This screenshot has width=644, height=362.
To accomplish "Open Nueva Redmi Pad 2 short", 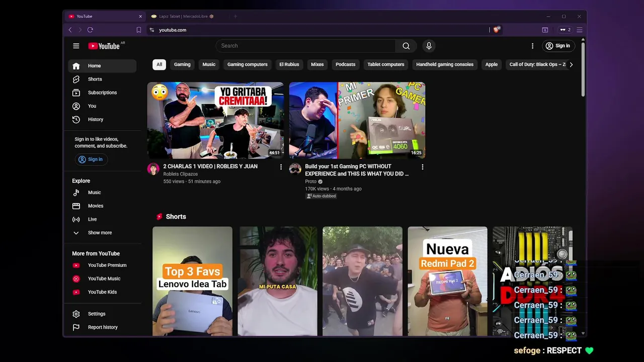I will coord(448,281).
